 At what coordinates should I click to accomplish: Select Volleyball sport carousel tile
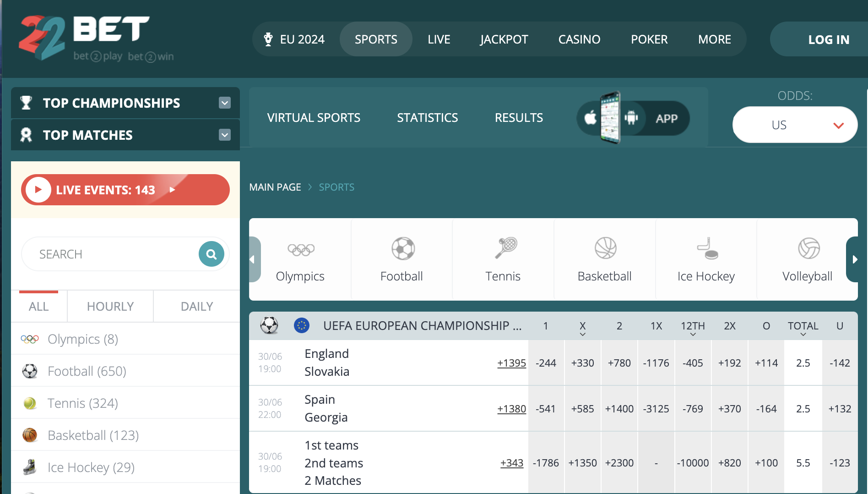pos(807,259)
